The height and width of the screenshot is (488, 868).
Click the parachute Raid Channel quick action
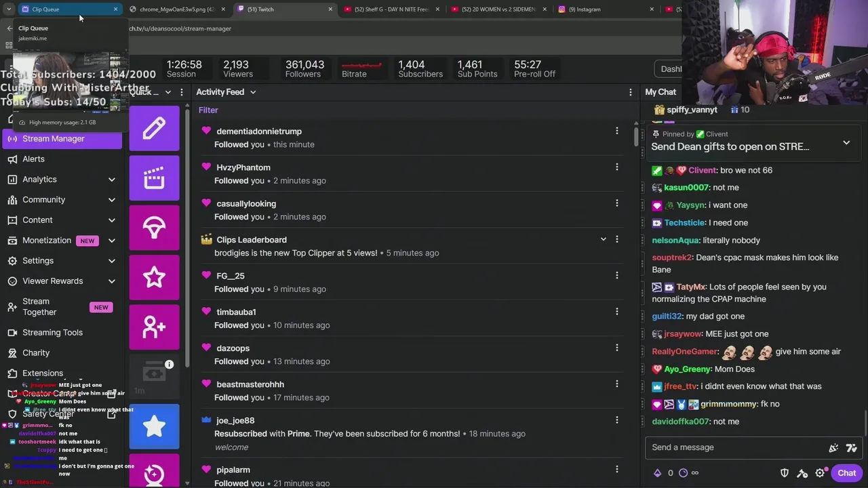pyautogui.click(x=154, y=228)
